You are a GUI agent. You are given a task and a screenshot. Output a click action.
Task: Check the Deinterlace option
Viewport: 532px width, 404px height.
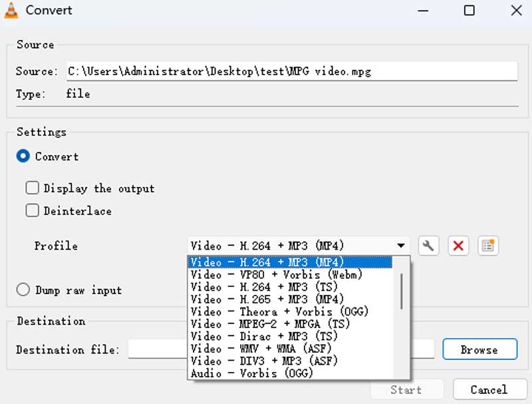pos(32,210)
